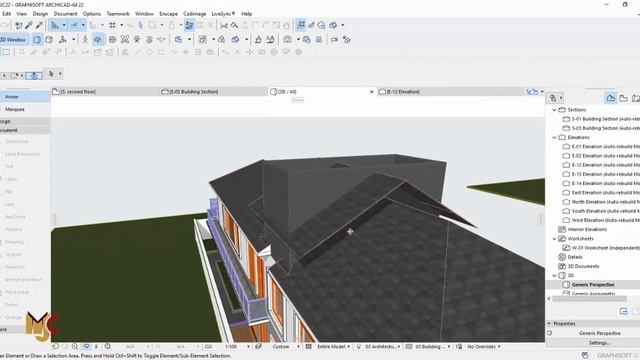Screen dimensions: 640x360
Task: Click the walking figure explore icon
Action: pos(85,40)
